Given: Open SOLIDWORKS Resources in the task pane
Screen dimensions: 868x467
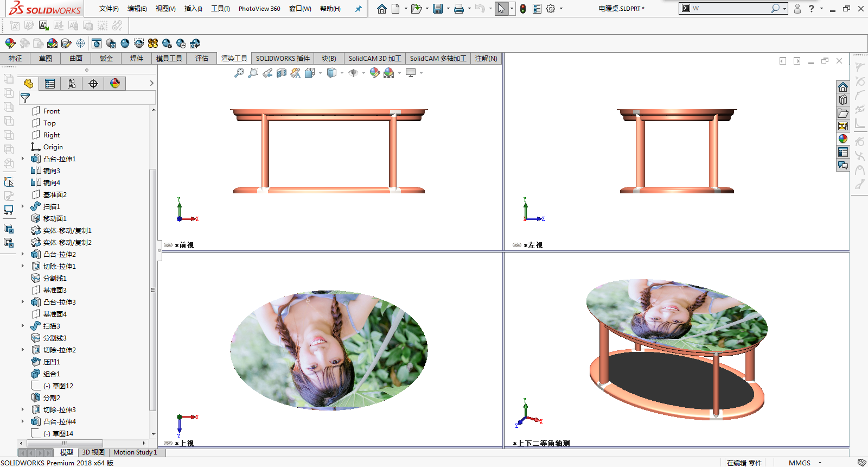Looking at the screenshot, I should tap(843, 87).
